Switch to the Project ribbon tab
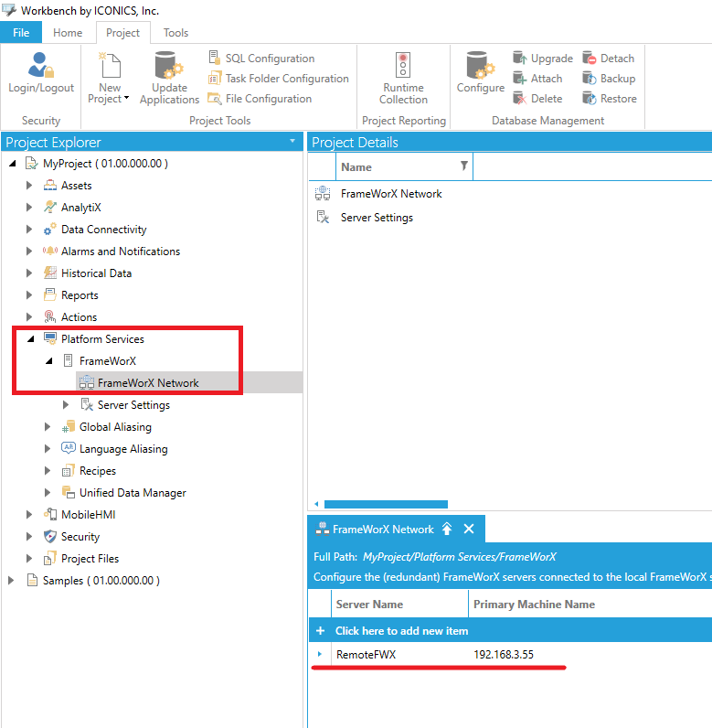Screen dimensions: 712x728 click(122, 33)
